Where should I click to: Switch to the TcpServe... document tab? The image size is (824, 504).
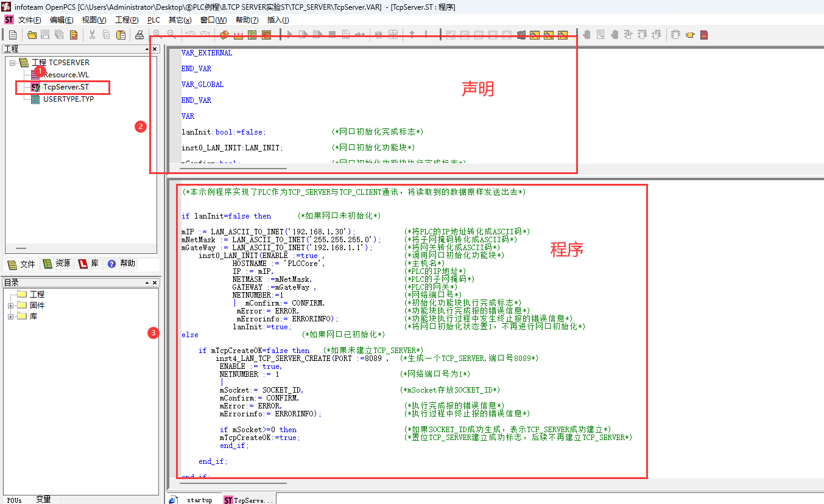[248, 500]
